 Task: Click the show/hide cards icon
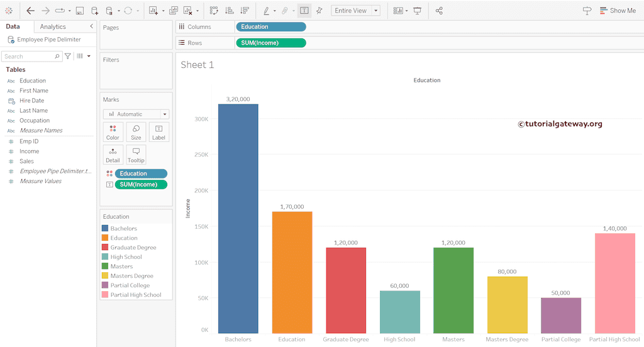coord(397,11)
